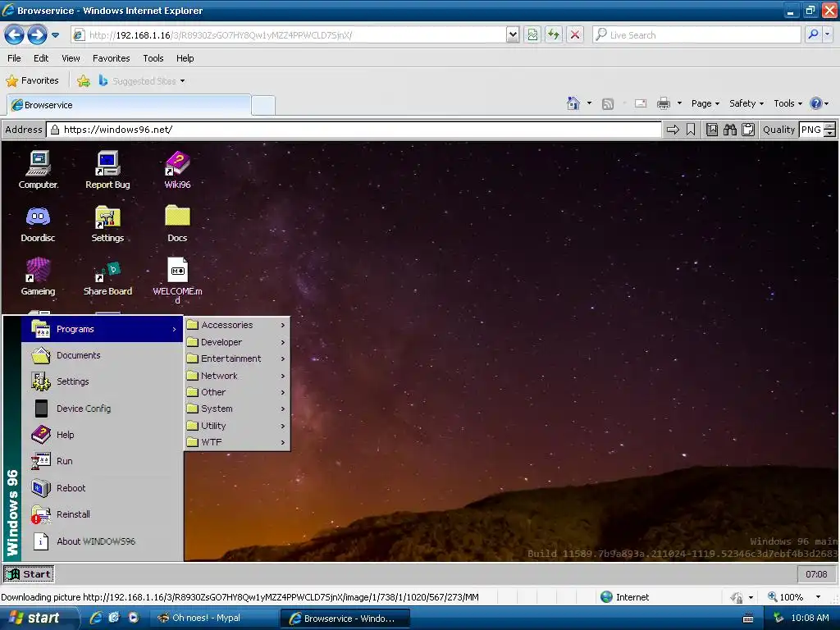Expand the Other programs folder
This screenshot has height=630, width=840.
point(237,393)
